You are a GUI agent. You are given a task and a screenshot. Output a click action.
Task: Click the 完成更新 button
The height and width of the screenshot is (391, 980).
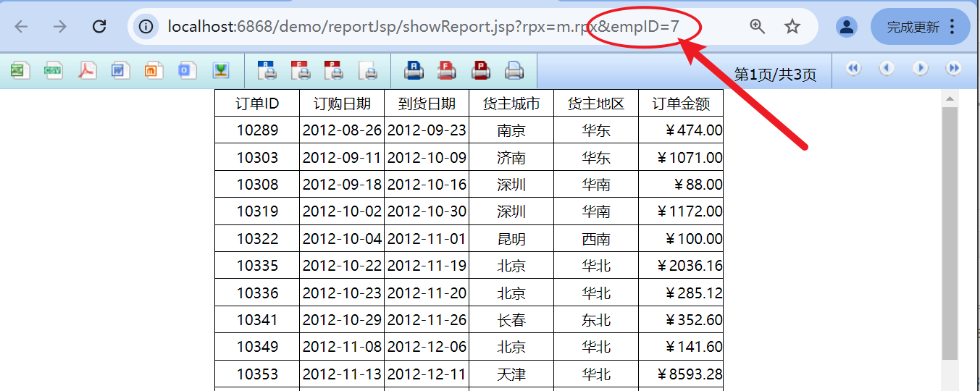click(913, 27)
